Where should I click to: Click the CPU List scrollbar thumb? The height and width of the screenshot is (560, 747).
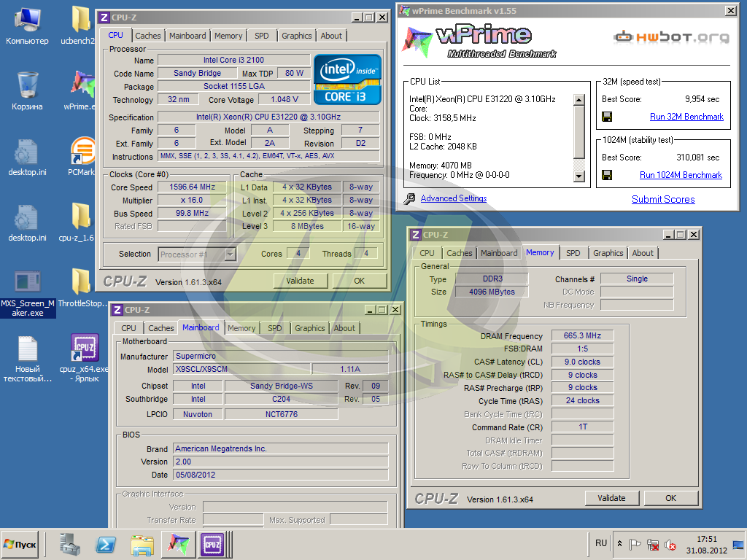click(578, 132)
